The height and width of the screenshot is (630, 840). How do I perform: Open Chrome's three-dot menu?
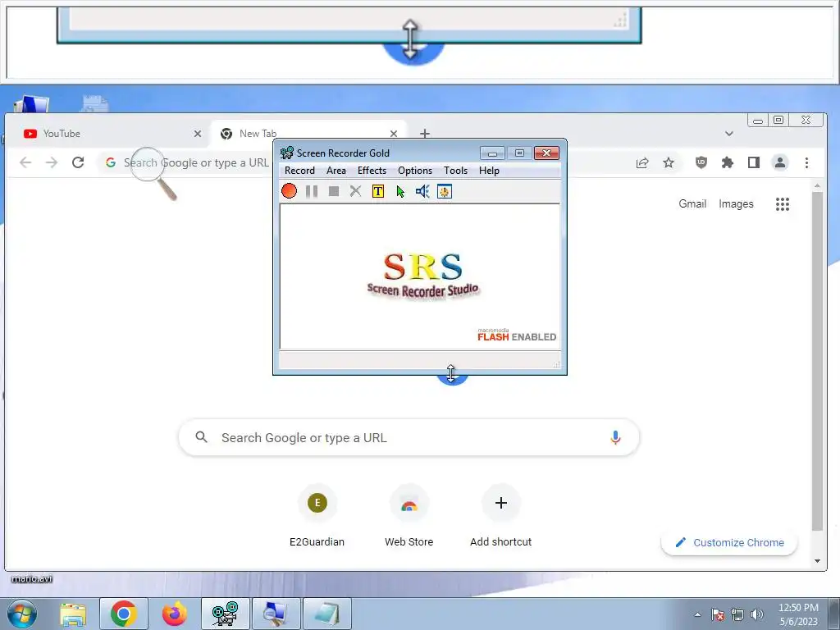point(807,162)
